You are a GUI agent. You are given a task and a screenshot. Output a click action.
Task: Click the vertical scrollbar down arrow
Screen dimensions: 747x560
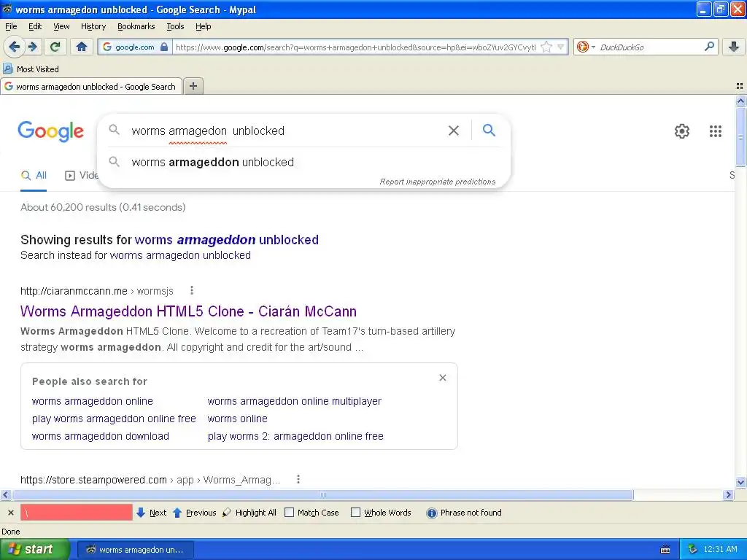tap(740, 482)
